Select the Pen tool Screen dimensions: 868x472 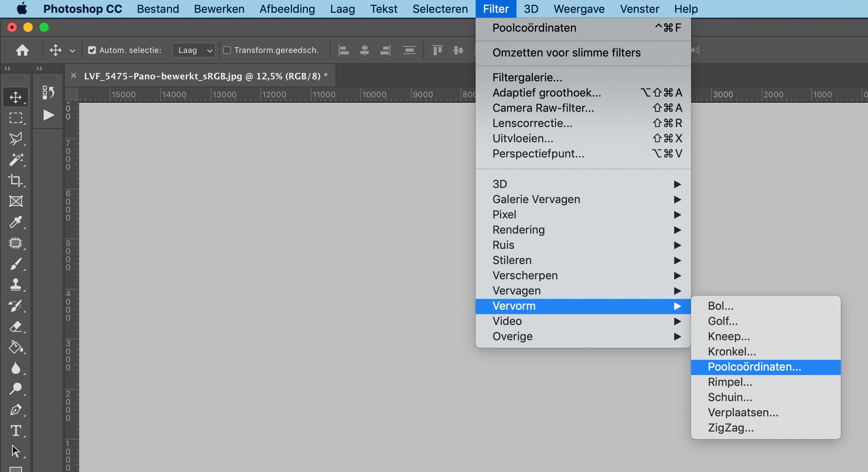(x=16, y=410)
